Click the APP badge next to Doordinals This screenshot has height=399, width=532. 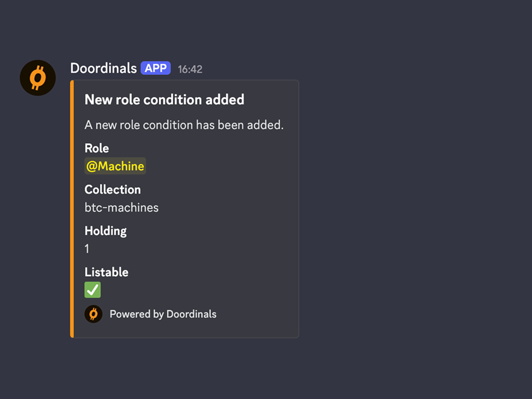tap(156, 68)
